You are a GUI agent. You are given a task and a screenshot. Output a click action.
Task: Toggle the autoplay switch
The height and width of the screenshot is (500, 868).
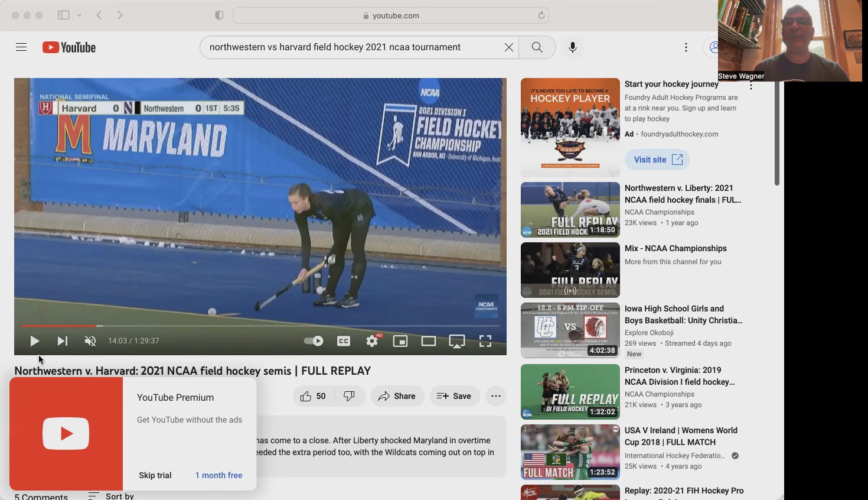(x=314, y=341)
